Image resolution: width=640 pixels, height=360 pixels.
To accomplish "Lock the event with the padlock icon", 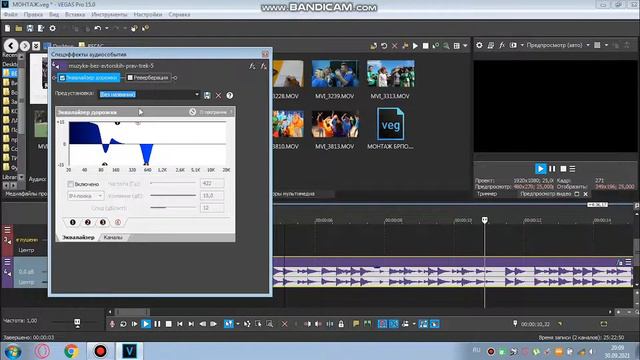I will coord(341,324).
